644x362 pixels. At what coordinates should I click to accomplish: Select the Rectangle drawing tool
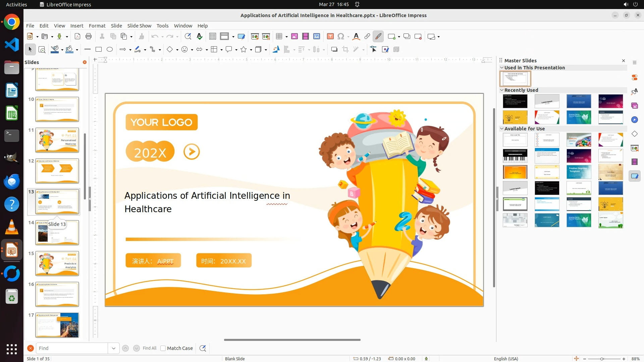pyautogui.click(x=99, y=50)
